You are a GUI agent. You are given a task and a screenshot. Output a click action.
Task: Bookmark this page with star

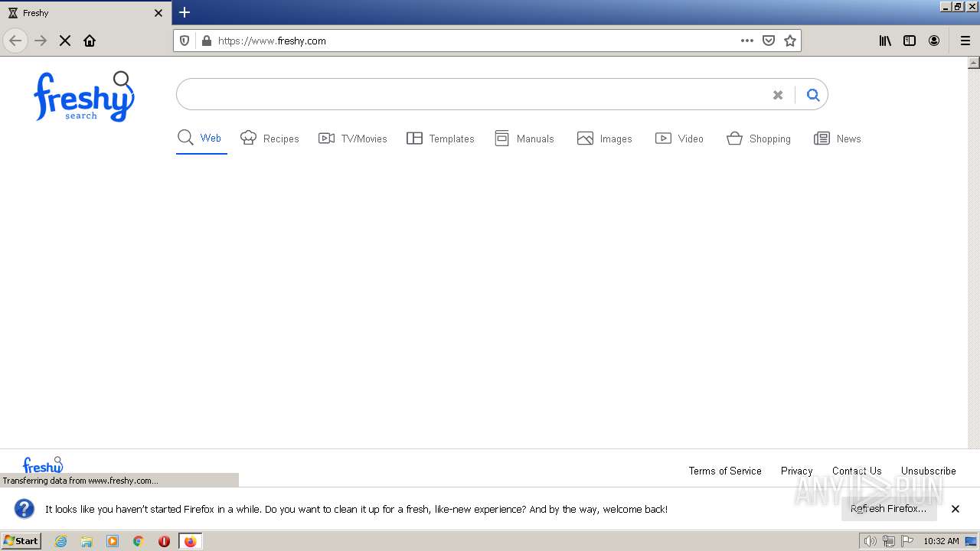[x=790, y=41]
